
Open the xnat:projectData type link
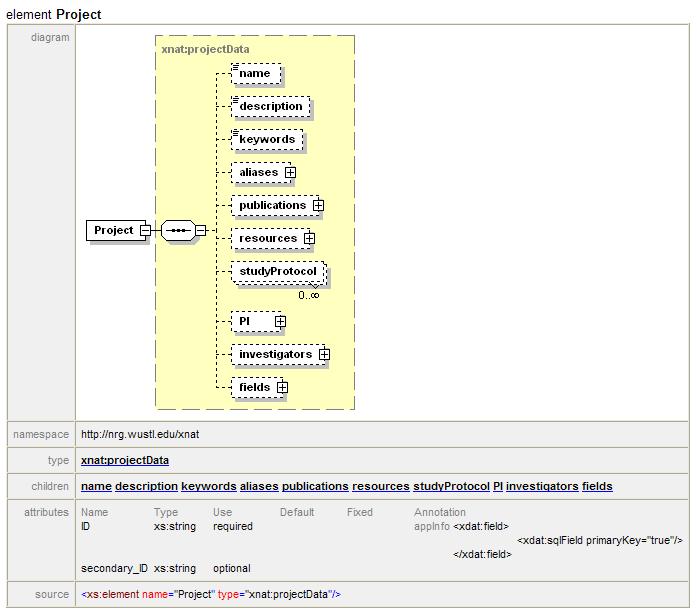click(x=125, y=461)
